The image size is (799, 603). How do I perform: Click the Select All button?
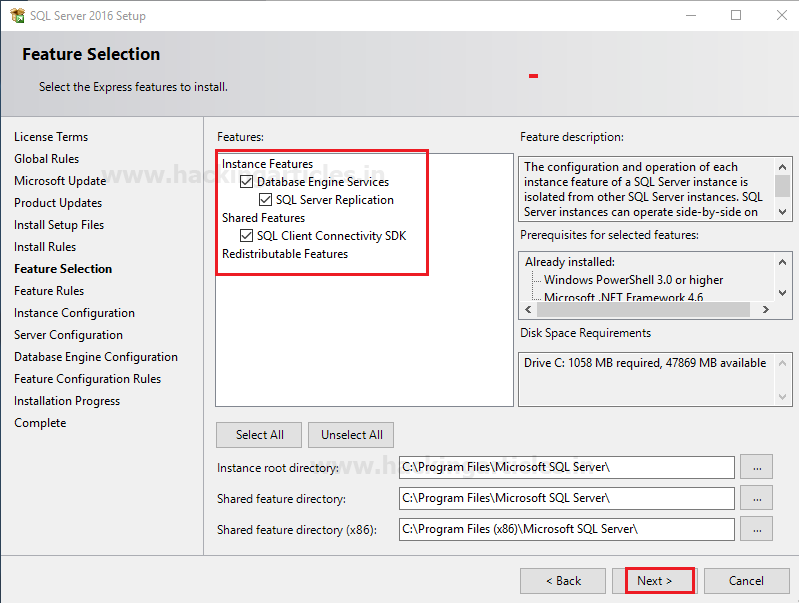pos(259,435)
